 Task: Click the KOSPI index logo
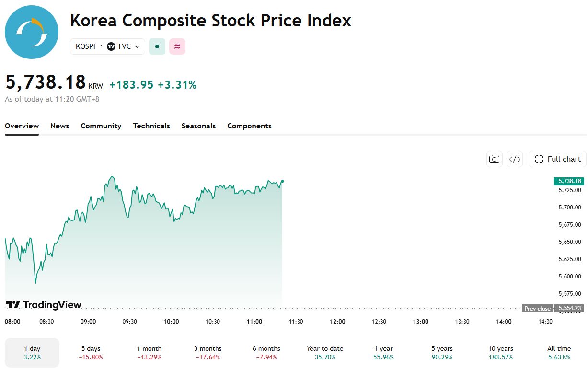click(32, 32)
